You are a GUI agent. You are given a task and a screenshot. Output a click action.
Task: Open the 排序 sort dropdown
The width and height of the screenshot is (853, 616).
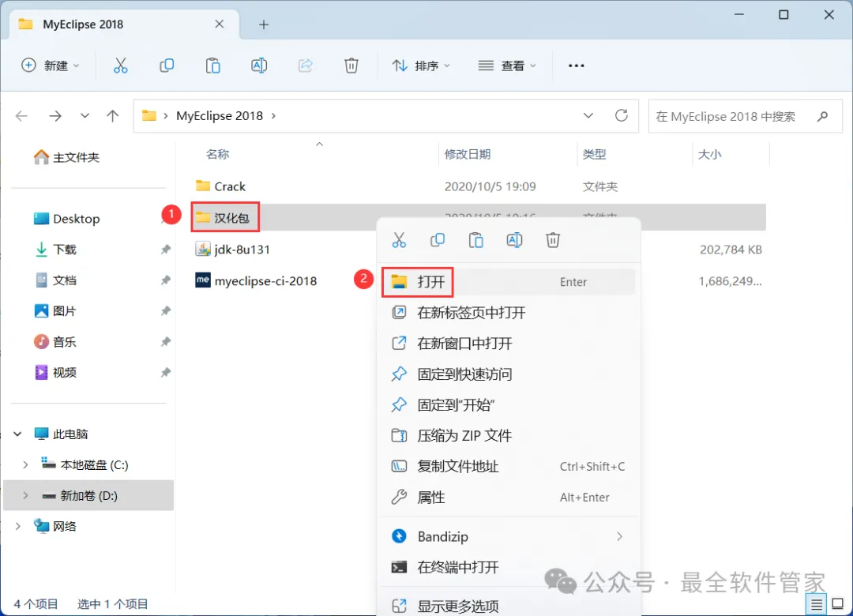[x=422, y=66]
